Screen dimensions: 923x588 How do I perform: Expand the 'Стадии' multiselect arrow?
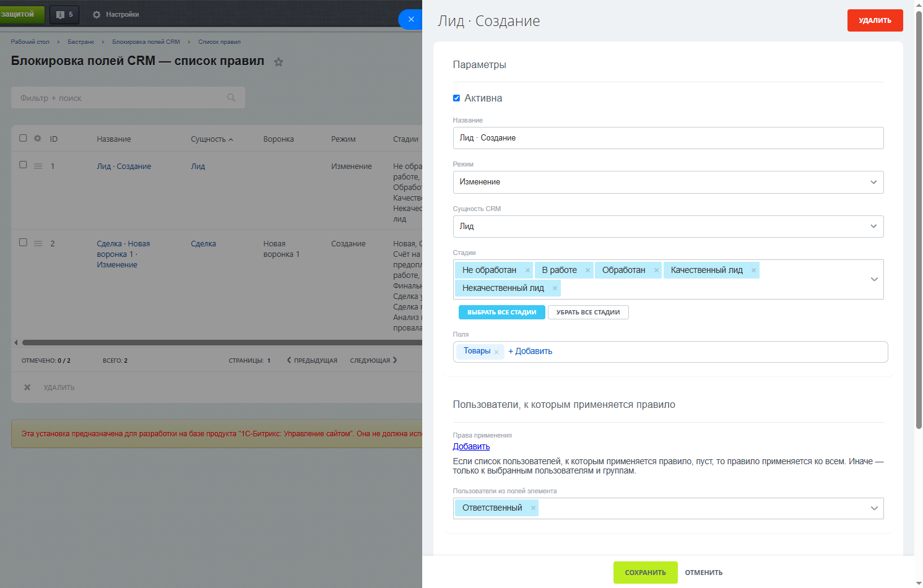(874, 279)
